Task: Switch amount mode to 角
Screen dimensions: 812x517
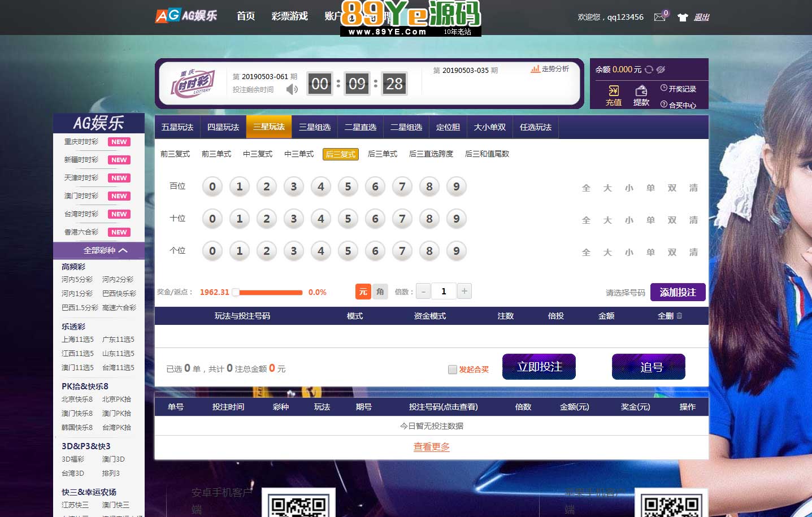Action: [x=380, y=292]
